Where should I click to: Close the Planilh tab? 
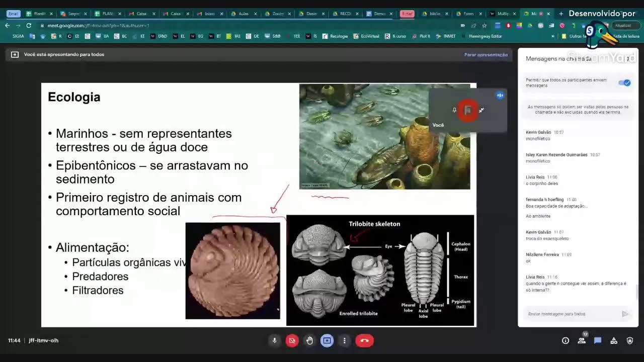(51, 14)
